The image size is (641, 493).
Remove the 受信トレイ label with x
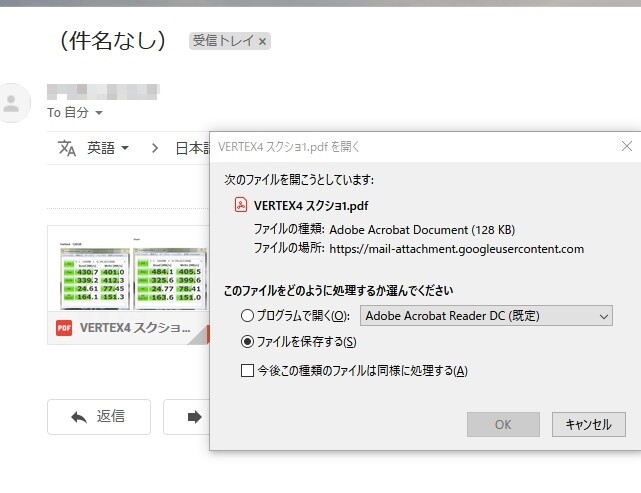click(262, 41)
